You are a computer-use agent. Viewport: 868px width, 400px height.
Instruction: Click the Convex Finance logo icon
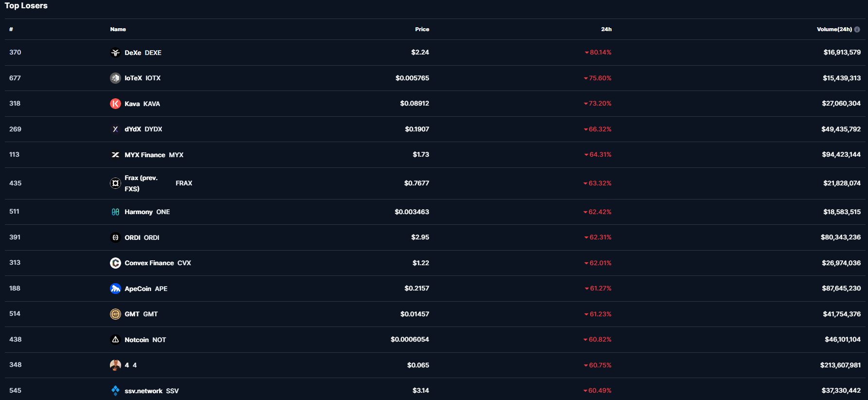115,263
